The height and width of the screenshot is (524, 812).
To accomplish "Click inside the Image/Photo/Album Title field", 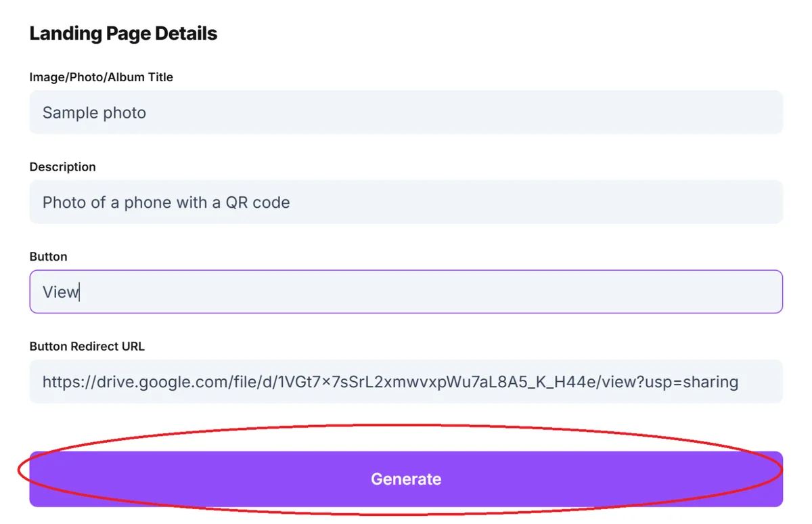I will pyautogui.click(x=406, y=112).
